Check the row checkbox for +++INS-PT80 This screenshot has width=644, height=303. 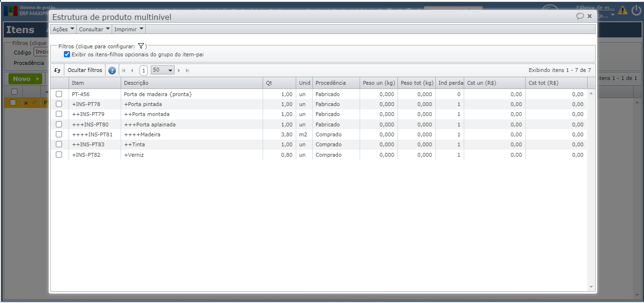coord(59,125)
